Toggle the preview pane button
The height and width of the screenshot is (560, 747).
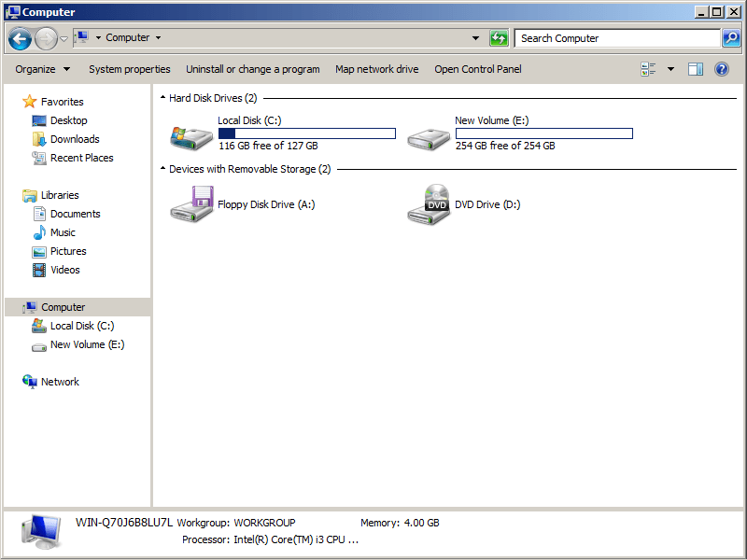pyautogui.click(x=696, y=69)
